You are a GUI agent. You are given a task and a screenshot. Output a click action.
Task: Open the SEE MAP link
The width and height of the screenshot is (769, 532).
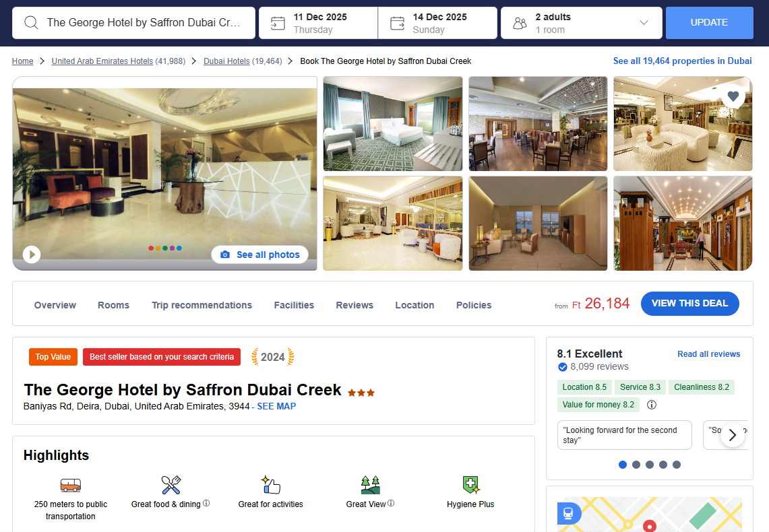tap(276, 406)
